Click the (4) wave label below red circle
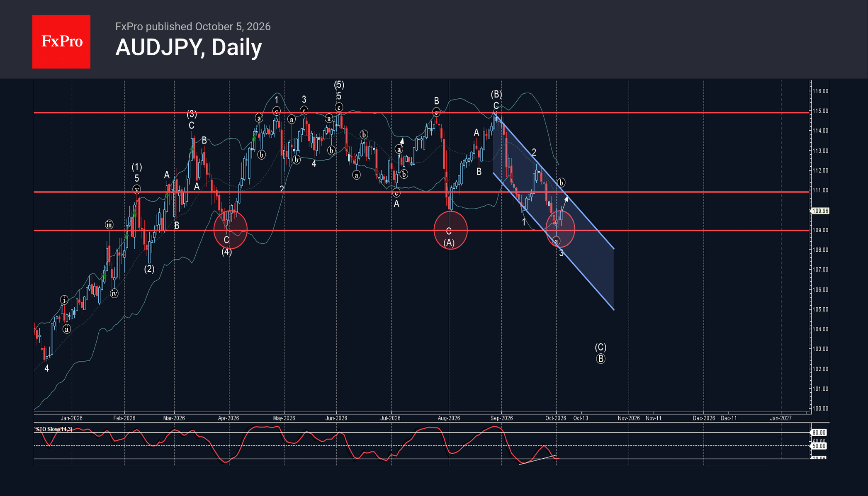The height and width of the screenshot is (496, 868). 226,252
